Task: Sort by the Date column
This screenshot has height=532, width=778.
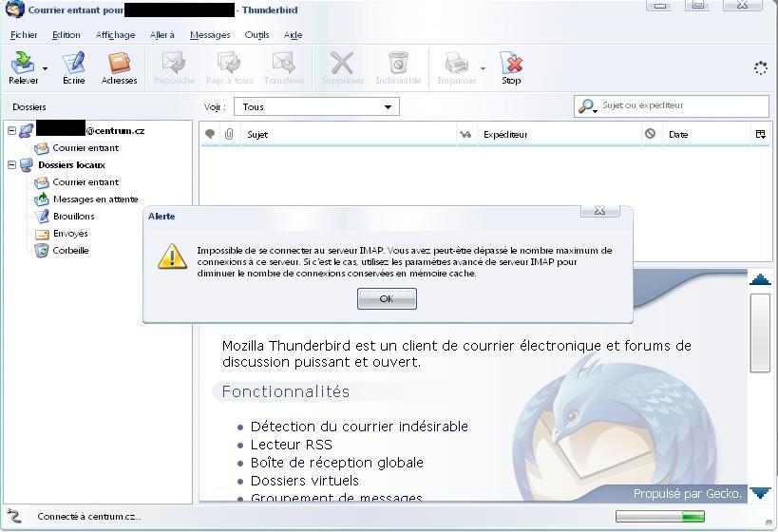Action: click(707, 135)
